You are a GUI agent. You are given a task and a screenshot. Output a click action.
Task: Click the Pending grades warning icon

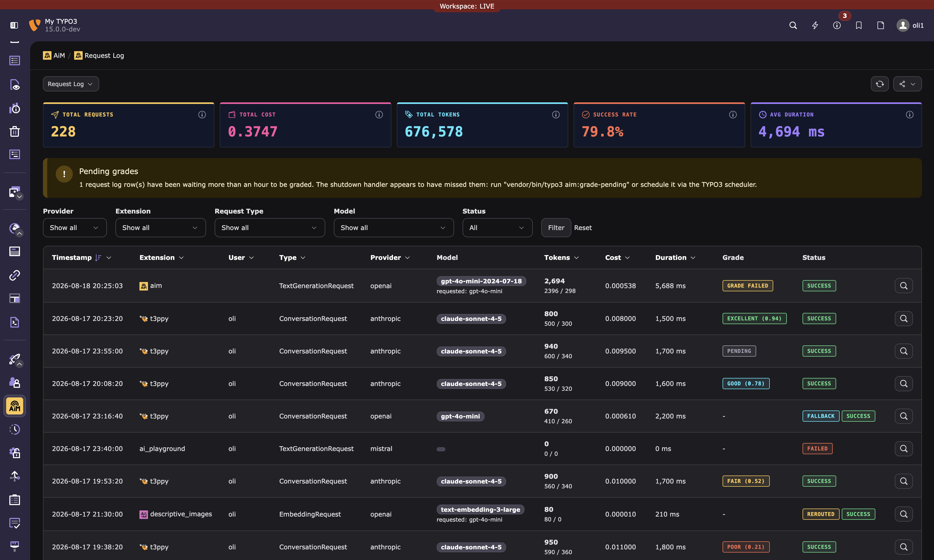point(64,174)
